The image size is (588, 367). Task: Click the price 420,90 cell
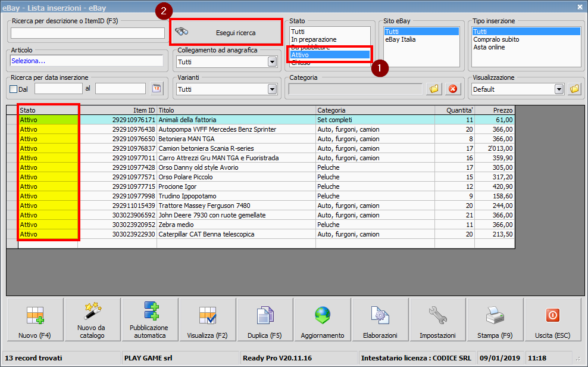click(495, 186)
